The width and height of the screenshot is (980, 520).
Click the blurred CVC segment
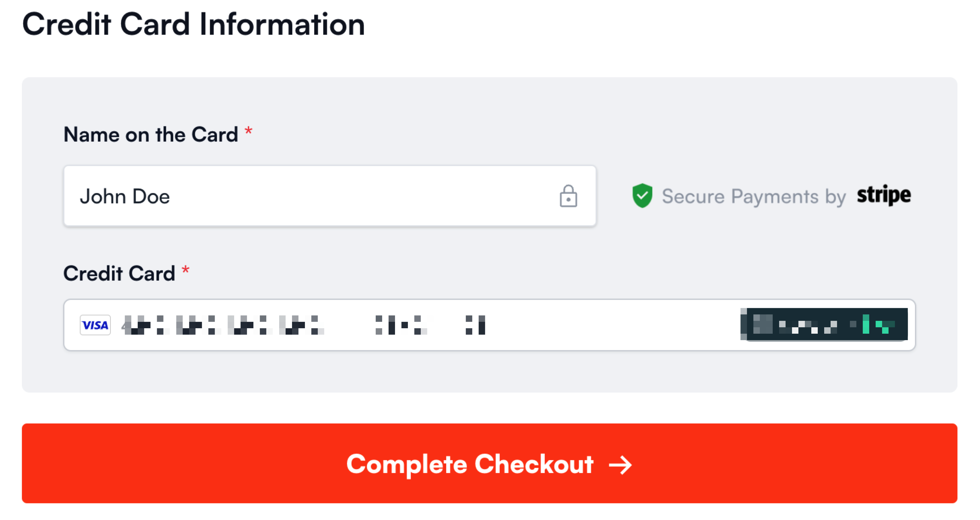click(475, 325)
